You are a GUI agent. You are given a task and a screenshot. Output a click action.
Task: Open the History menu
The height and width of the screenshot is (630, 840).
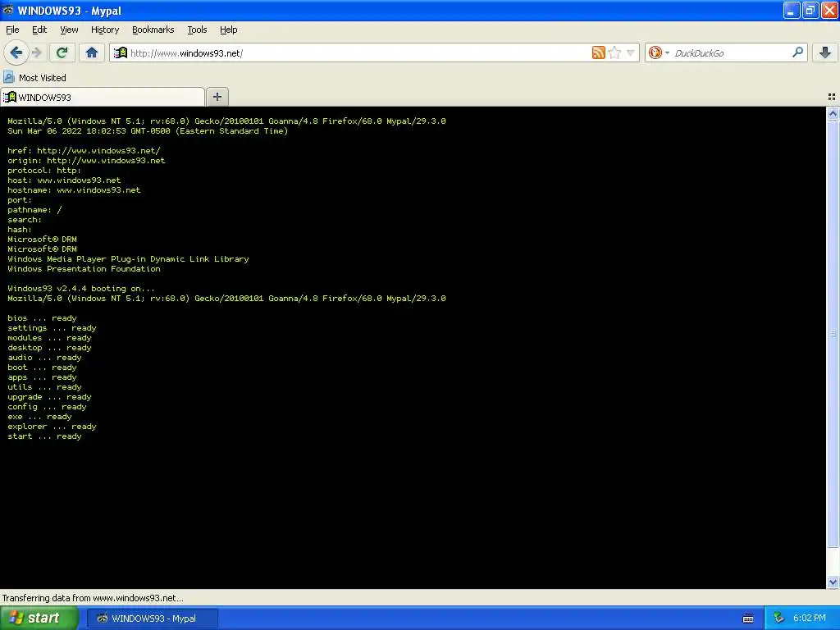coord(105,30)
